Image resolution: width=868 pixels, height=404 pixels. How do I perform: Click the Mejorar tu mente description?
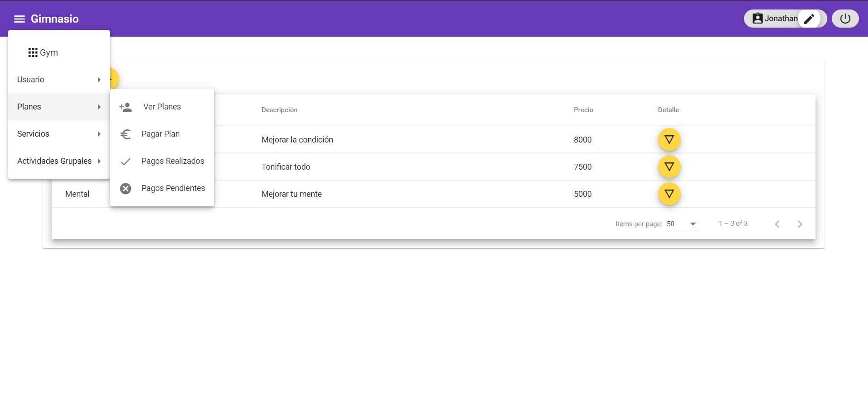292,194
